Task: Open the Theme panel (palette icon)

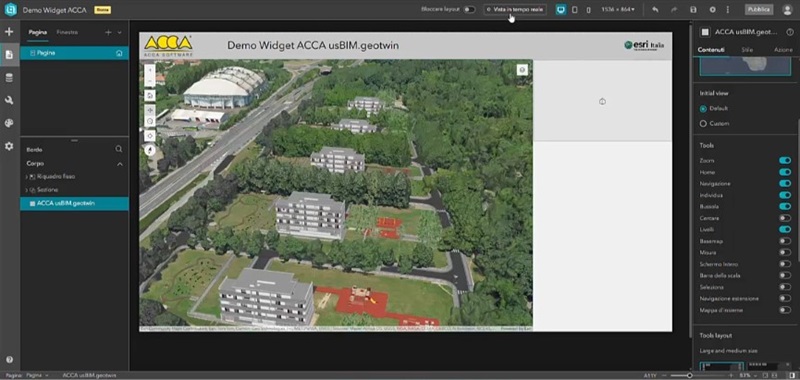Action: (9, 123)
